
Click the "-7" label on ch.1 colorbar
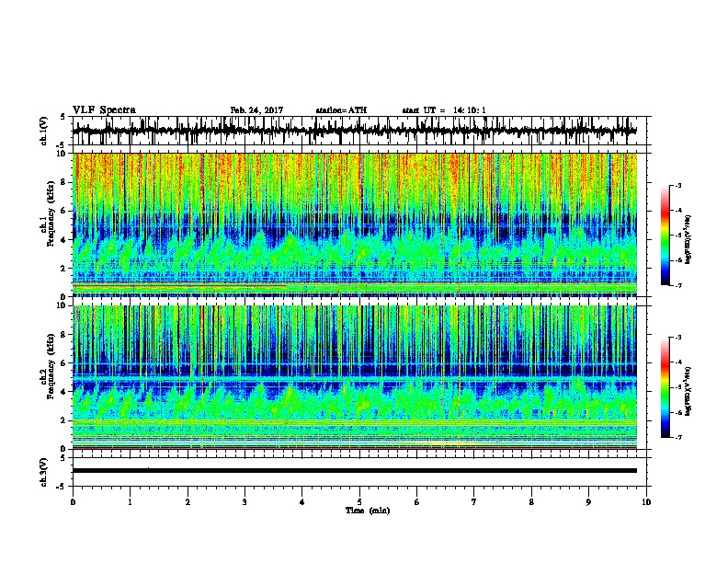678,285
